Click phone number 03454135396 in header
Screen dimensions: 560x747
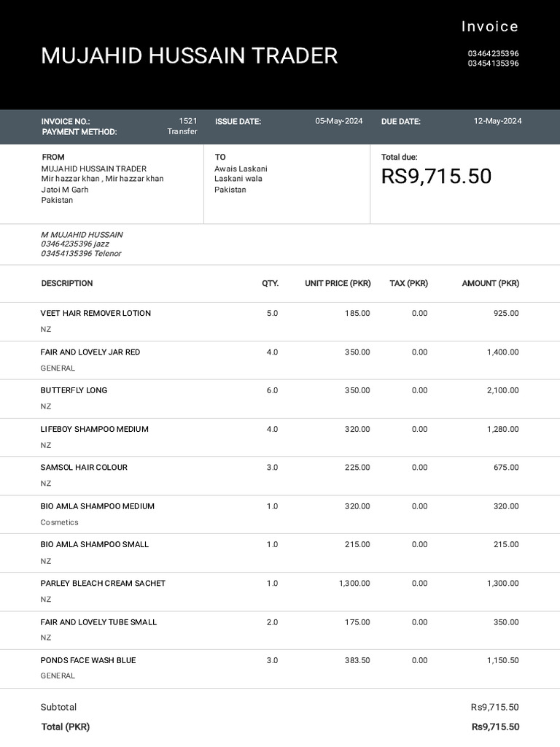[493, 63]
